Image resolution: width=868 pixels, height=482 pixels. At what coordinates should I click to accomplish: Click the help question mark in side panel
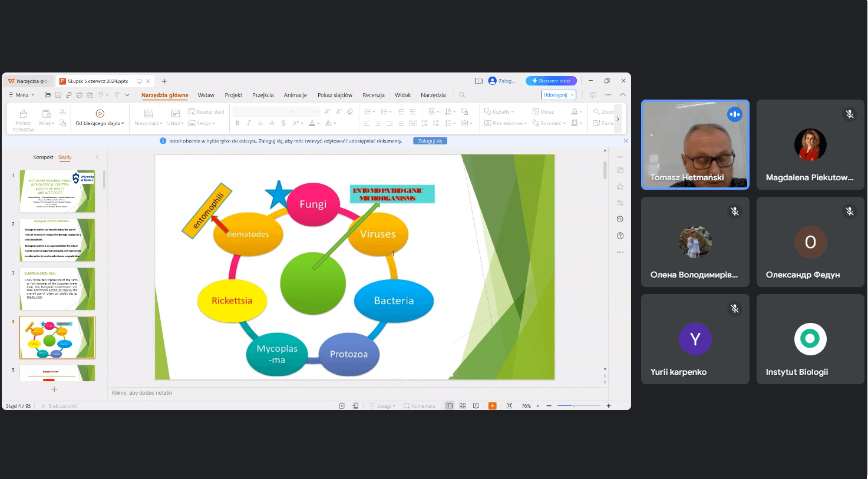pyautogui.click(x=620, y=236)
